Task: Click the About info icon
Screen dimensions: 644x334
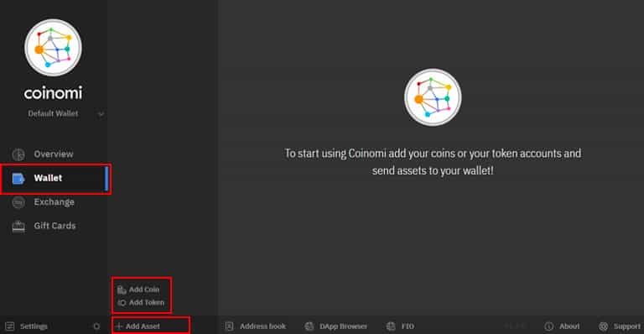Action: click(548, 326)
